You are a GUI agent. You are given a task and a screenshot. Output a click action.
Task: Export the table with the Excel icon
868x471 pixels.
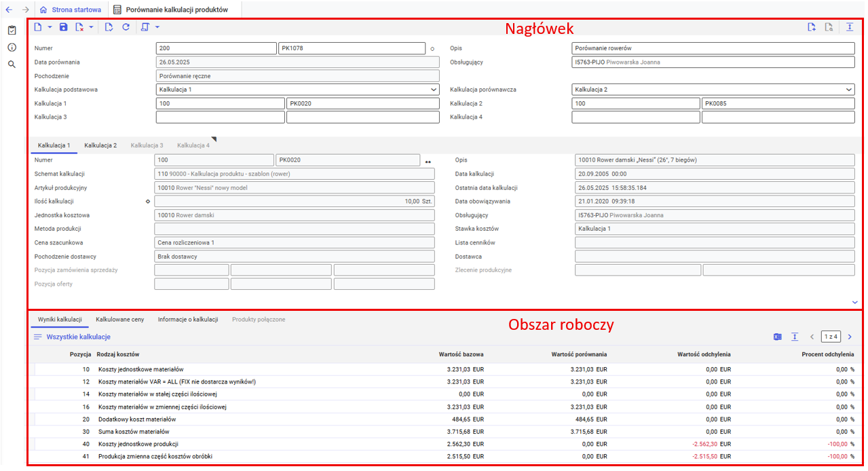[x=778, y=337]
